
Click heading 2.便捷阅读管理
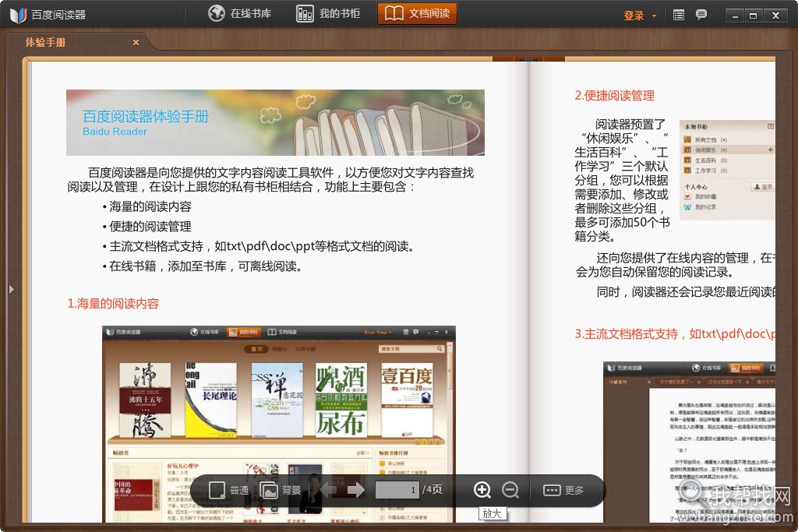tap(614, 96)
